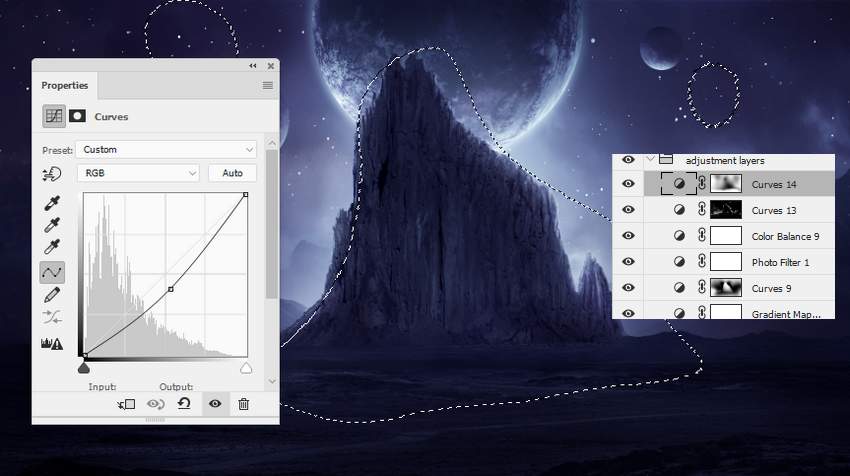
Task: Activate the on-image adjustment hand tool
Action: 51,174
